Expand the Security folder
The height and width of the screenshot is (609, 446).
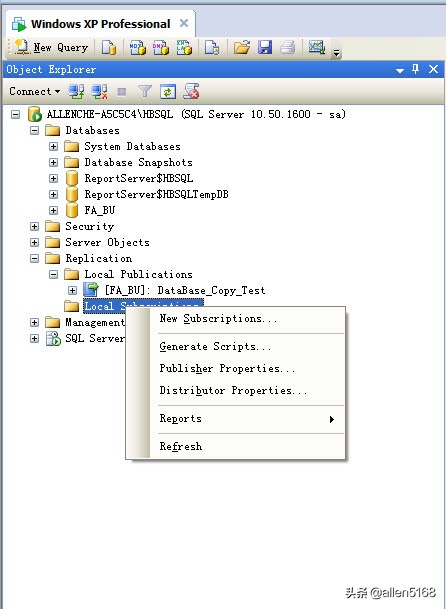[x=35, y=226]
